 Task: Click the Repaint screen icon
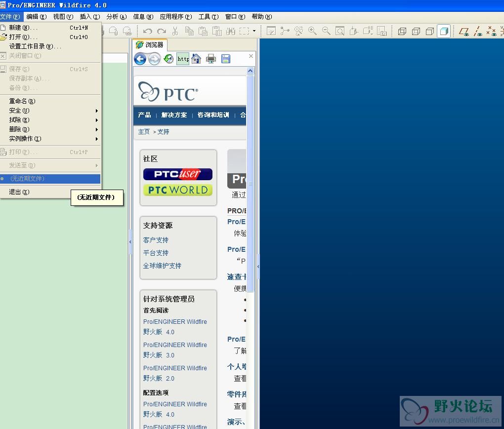point(271,31)
